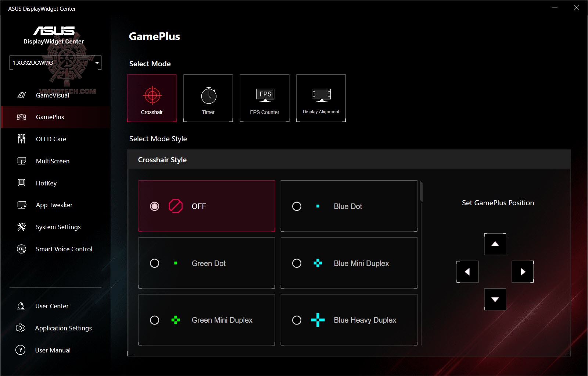Click the Timer mode label
Image resolution: width=588 pixels, height=376 pixels.
[x=208, y=112]
